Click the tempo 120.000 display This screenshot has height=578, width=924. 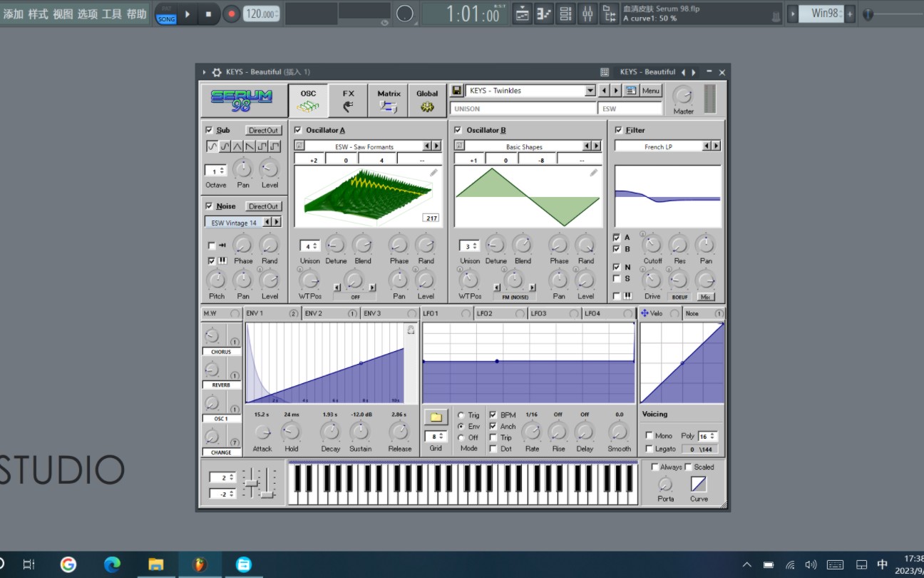pos(261,14)
